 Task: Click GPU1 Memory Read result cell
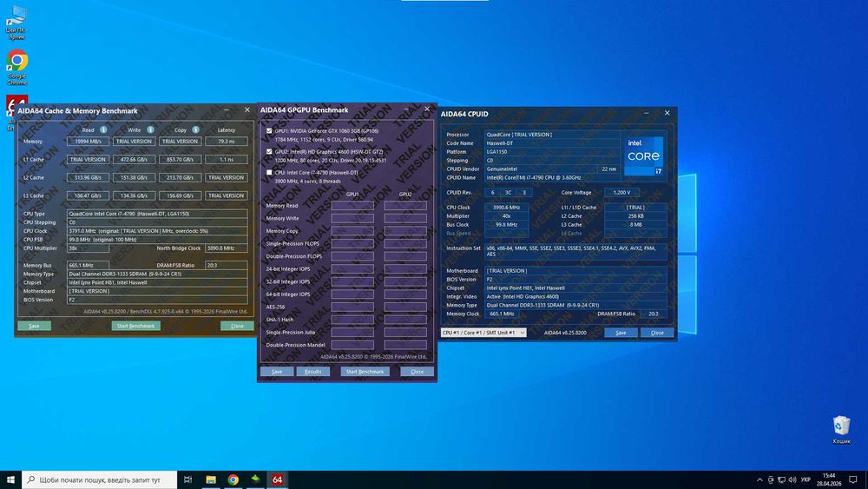352,206
